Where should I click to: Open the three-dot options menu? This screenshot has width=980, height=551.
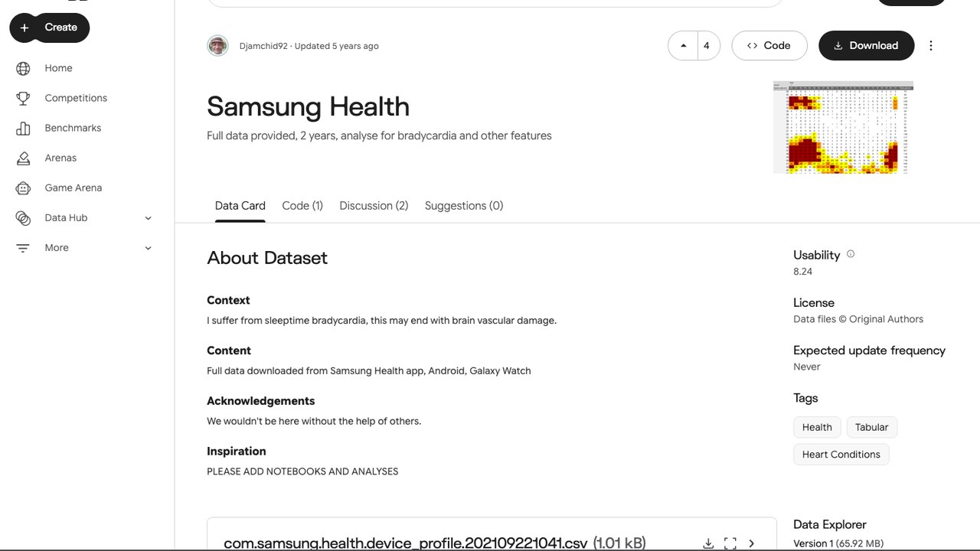pyautogui.click(x=931, y=46)
